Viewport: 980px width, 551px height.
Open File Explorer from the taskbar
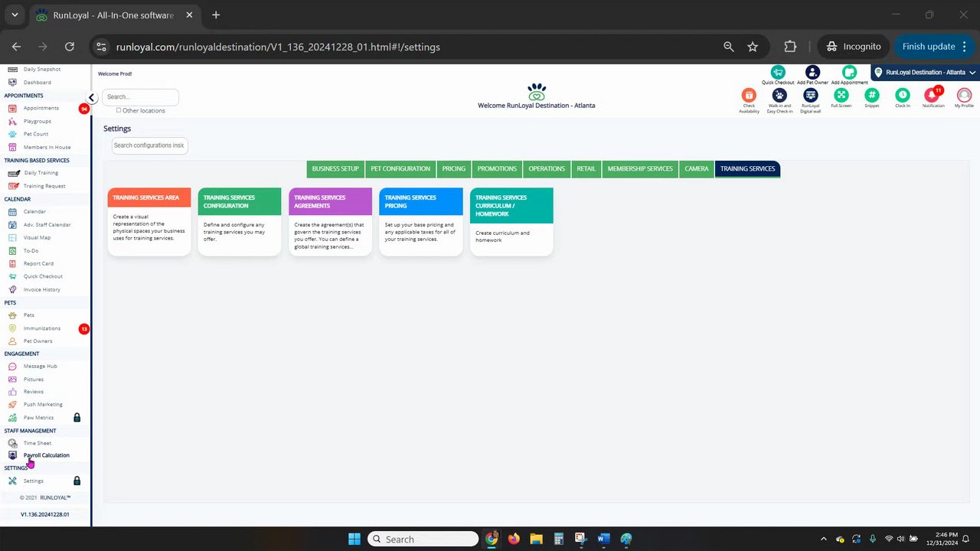536,540
